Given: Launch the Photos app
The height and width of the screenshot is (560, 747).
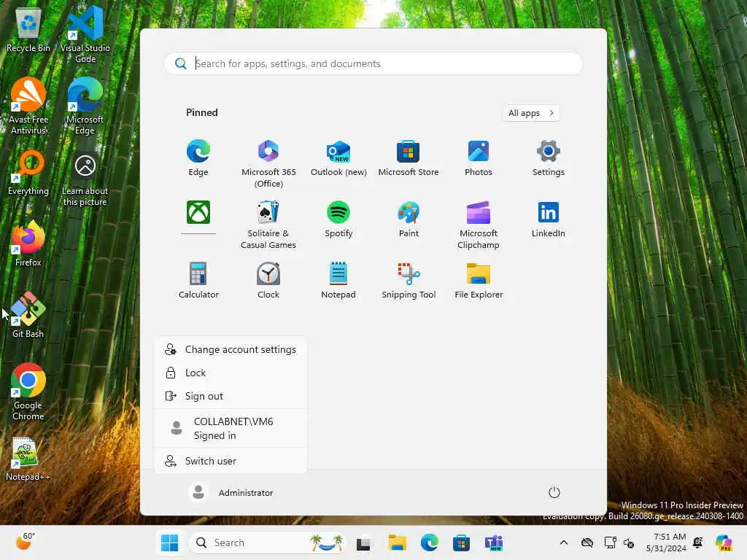Looking at the screenshot, I should [479, 159].
